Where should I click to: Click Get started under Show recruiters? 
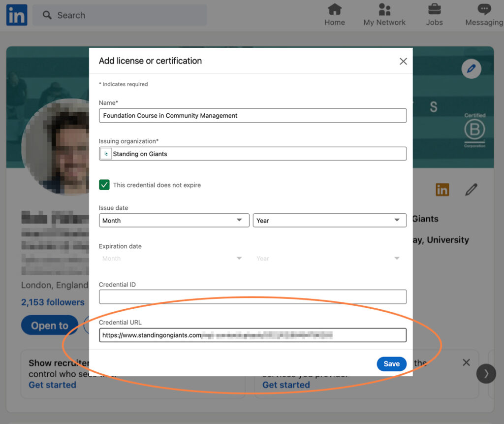[52, 385]
